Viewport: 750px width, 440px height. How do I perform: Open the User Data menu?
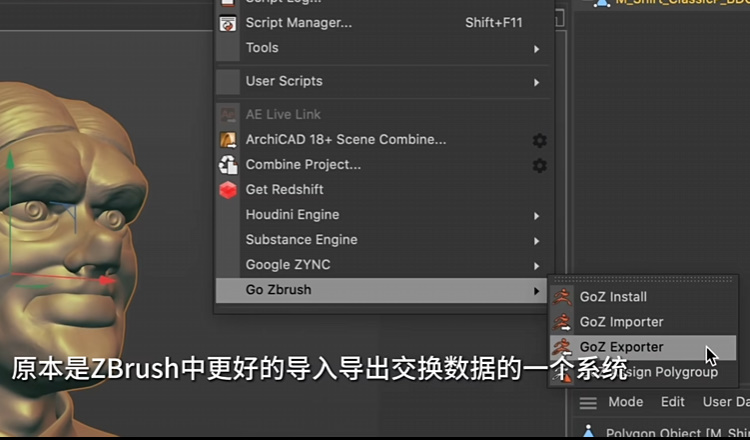[726, 402]
